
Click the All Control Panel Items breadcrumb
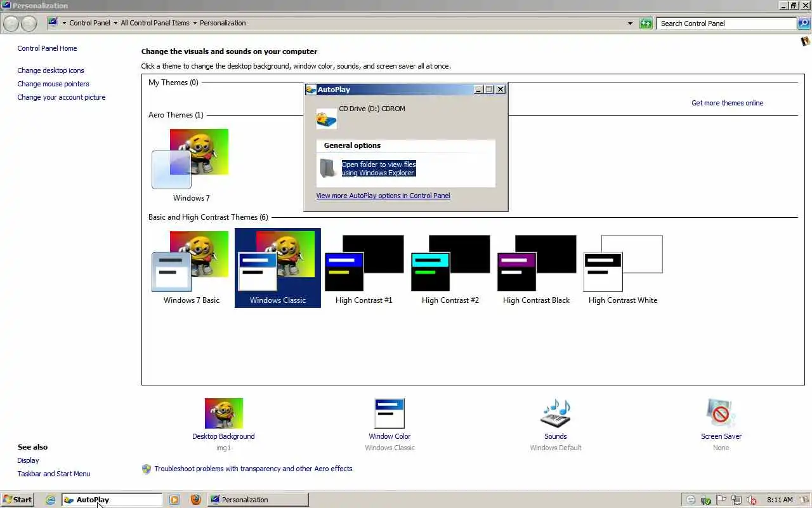(155, 23)
